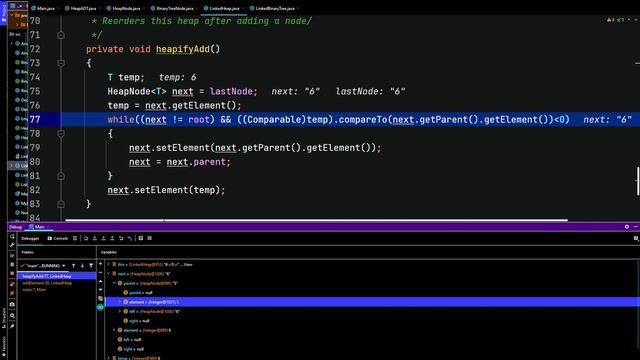The width and height of the screenshot is (640, 360).
Task: Toggle the Project tool window button
Action: coord(4,13)
